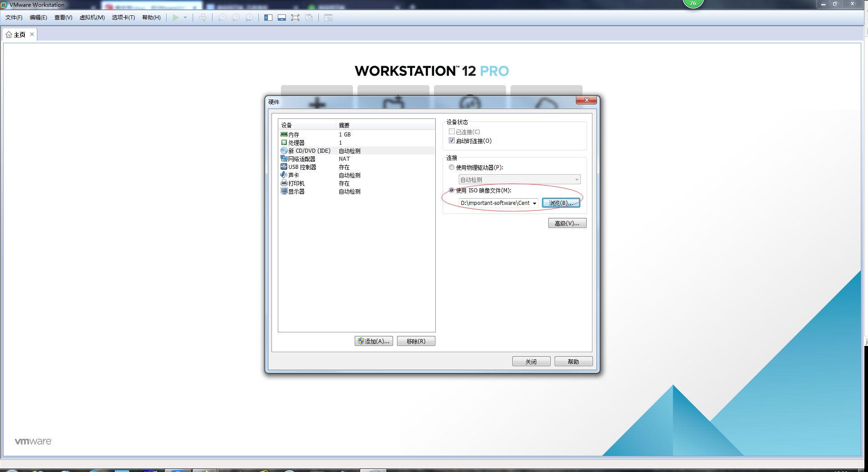This screenshot has width=868, height=472.
Task: Select the 内存 memory device row
Action: (357, 135)
